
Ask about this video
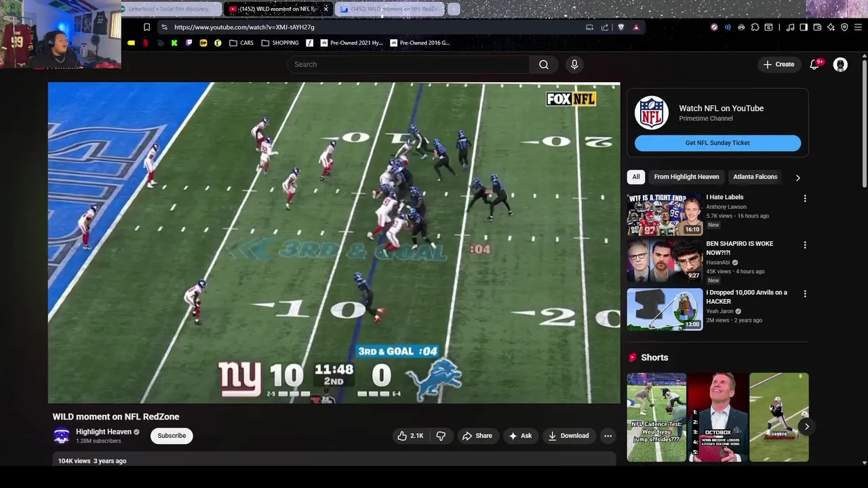coord(520,436)
